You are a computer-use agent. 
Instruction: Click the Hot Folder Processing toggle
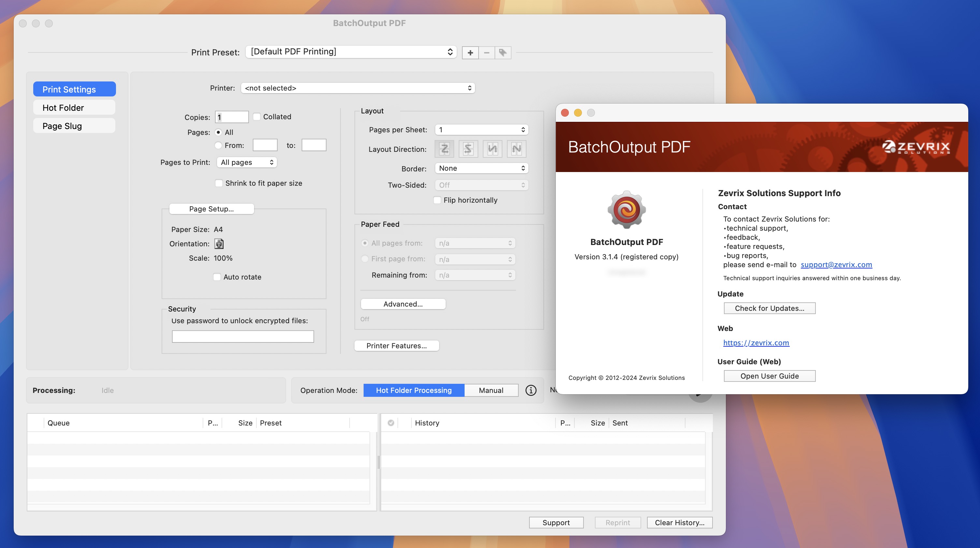(413, 390)
